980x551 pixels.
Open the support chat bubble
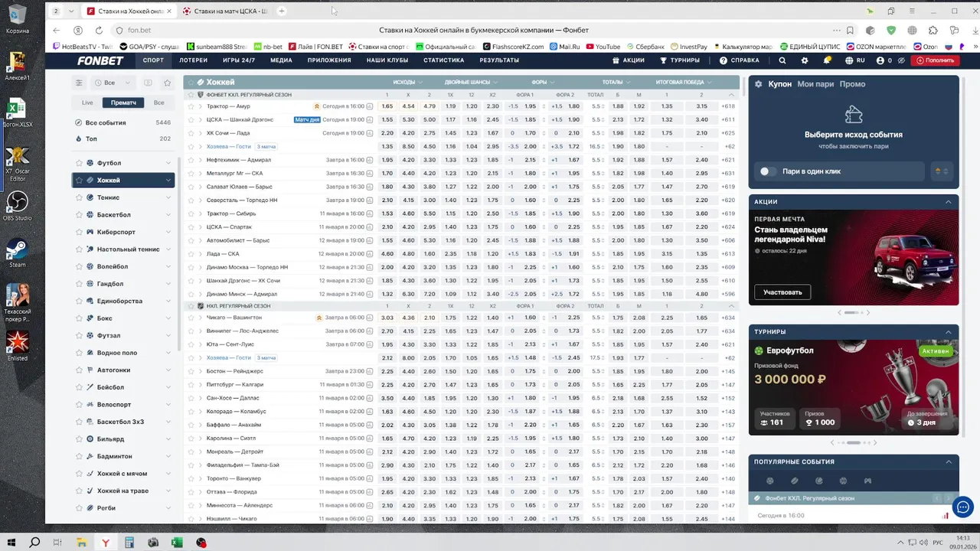(x=962, y=507)
